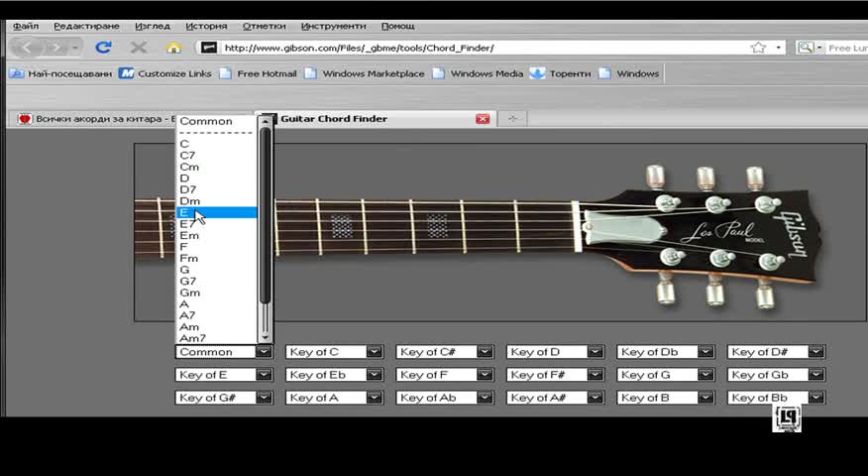Click the Gibson site favicon in address bar
868x476 pixels.
point(209,48)
